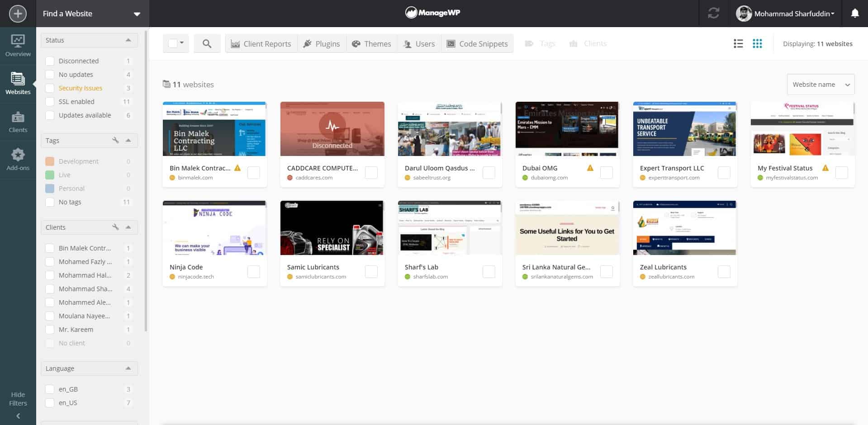Viewport: 868px width, 425px height.
Task: Check the Disconnected status filter
Action: (x=50, y=61)
